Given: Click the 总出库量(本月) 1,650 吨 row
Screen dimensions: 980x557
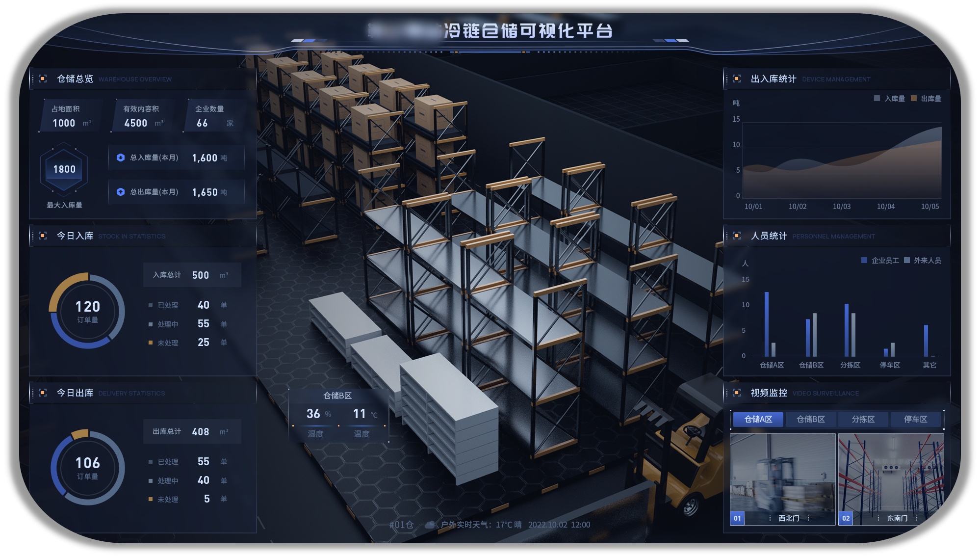Looking at the screenshot, I should click(177, 192).
